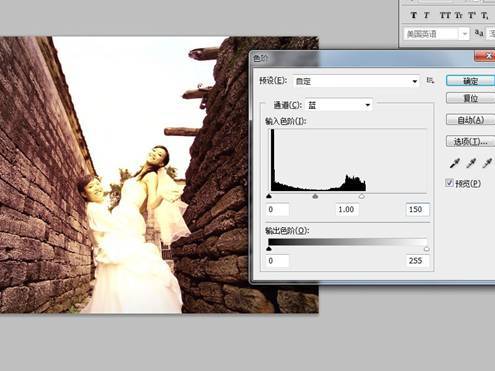Open the 通道(C) channel dropdown
This screenshot has width=495, height=371.
(339, 105)
